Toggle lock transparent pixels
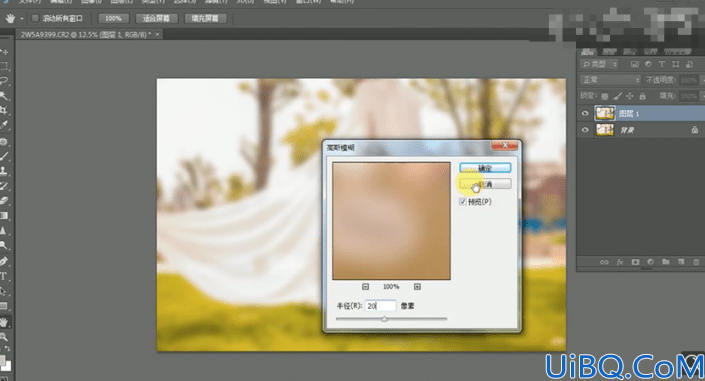 (x=605, y=96)
